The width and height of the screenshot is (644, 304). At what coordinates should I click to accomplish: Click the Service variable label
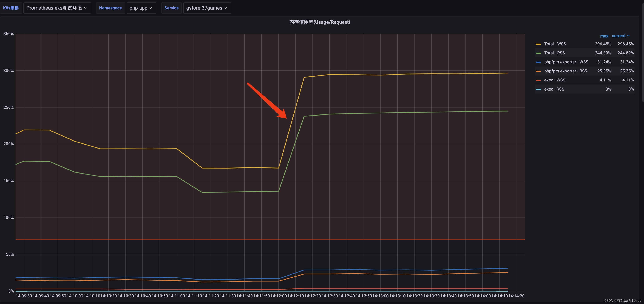tap(171, 8)
